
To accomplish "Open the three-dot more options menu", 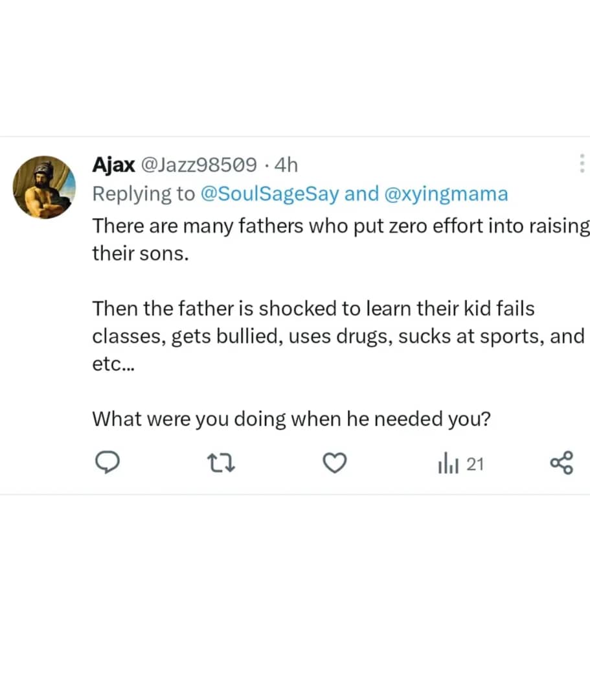I will tap(581, 163).
